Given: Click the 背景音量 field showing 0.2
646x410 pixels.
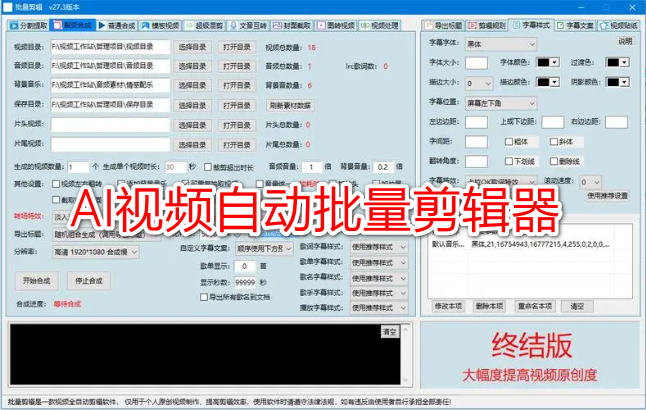Looking at the screenshot, I should pyautogui.click(x=383, y=167).
